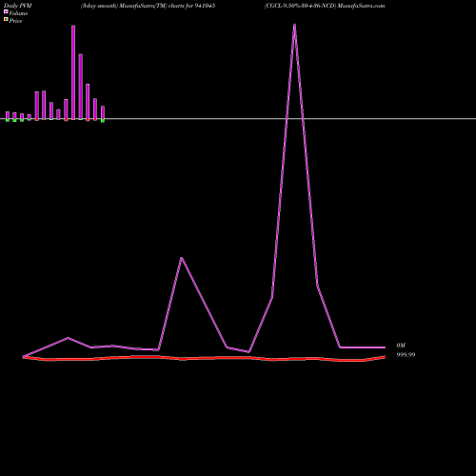Click the right end of the red price line
Viewport: 476px width, 476px height.
pyautogui.click(x=385, y=357)
